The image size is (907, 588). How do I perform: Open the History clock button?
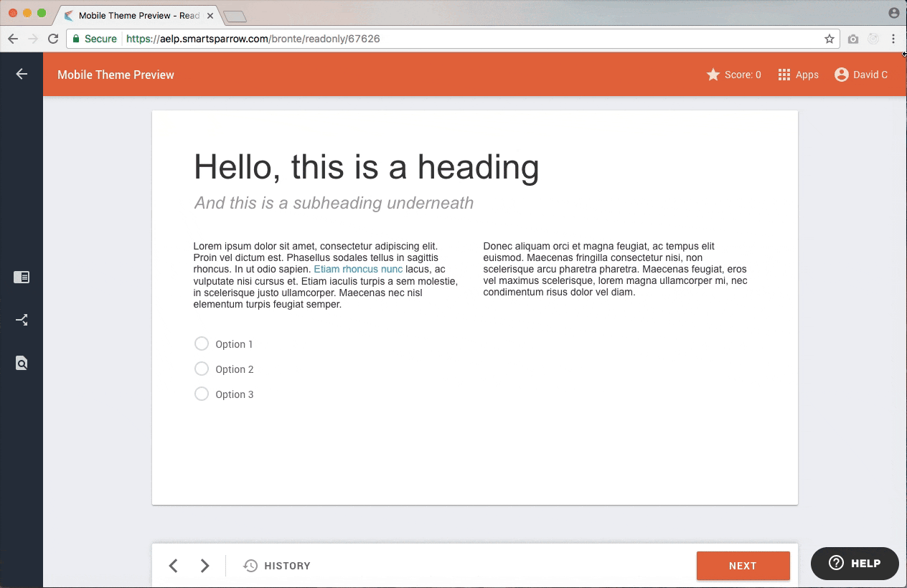tap(277, 566)
